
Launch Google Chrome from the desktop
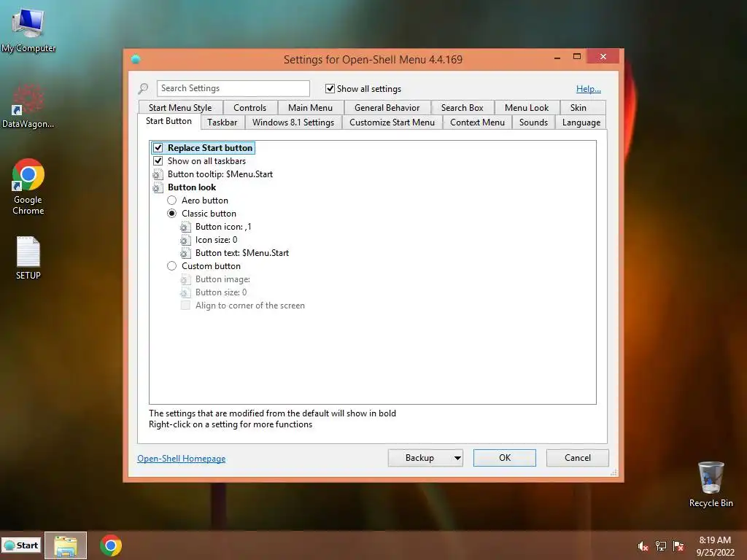[x=28, y=187]
